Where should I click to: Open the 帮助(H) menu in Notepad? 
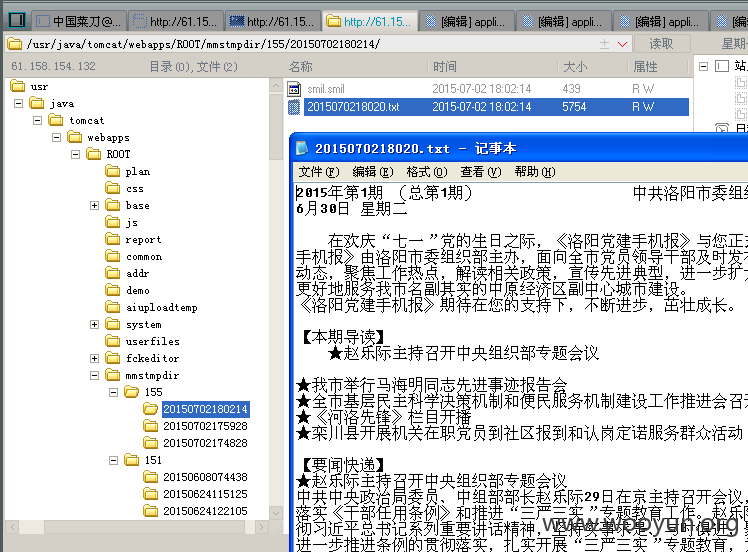535,172
